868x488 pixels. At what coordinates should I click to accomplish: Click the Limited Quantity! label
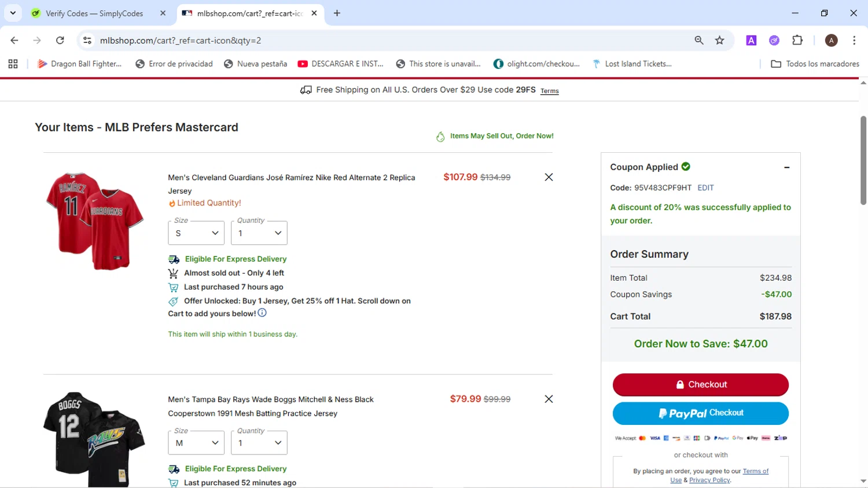(x=209, y=203)
